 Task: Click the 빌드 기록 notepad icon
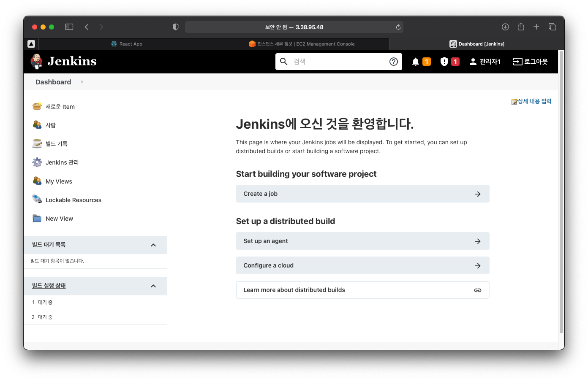coord(37,143)
